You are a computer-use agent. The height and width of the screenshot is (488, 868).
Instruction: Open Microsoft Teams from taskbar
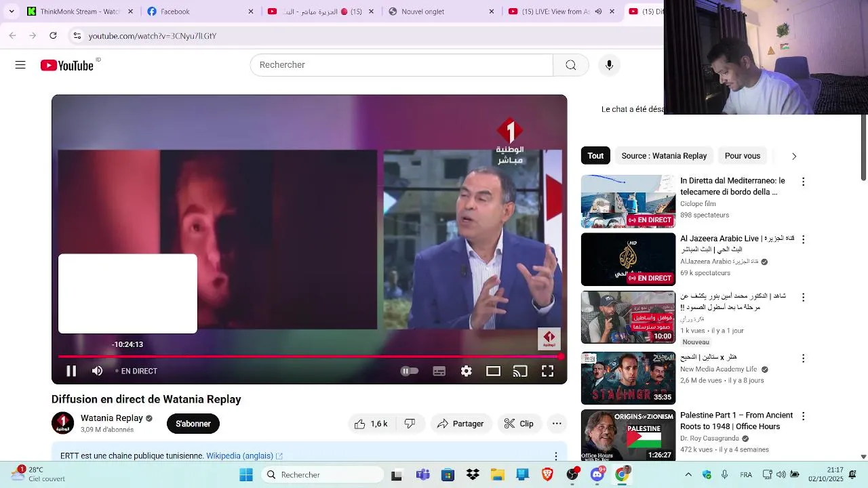[422, 474]
